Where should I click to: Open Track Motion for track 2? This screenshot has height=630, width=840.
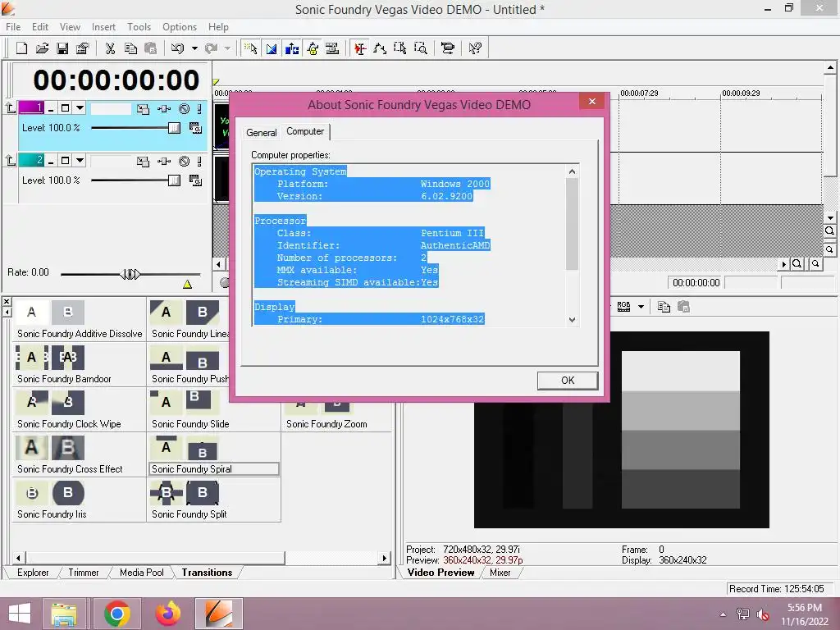point(143,162)
